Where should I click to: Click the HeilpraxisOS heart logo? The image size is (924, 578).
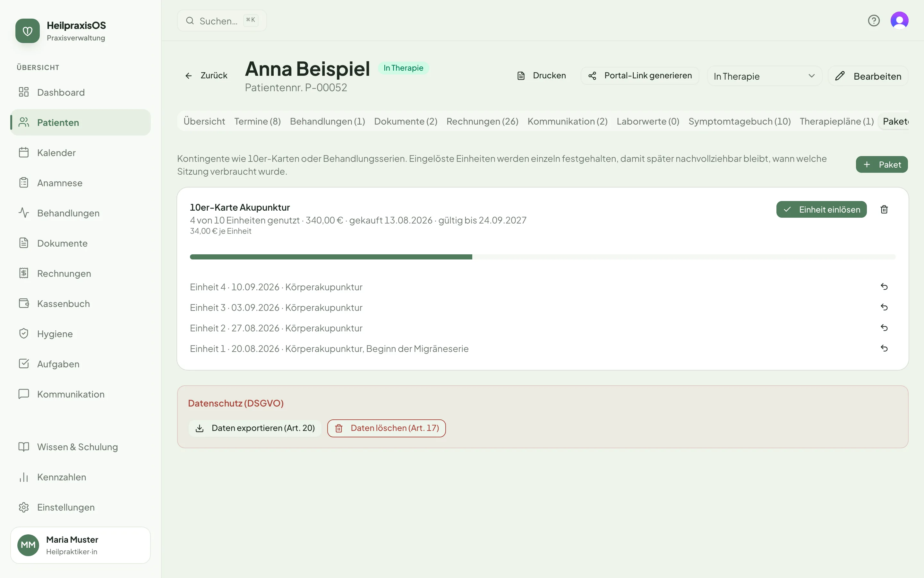[x=28, y=31]
